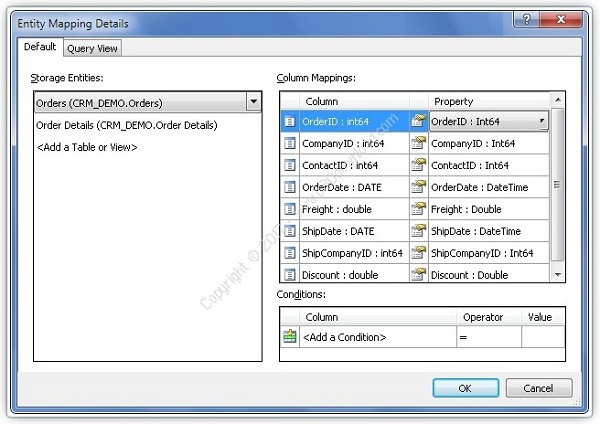The width and height of the screenshot is (600, 424).
Task: Click the property icon next to Discount : Double
Action: coord(419,274)
